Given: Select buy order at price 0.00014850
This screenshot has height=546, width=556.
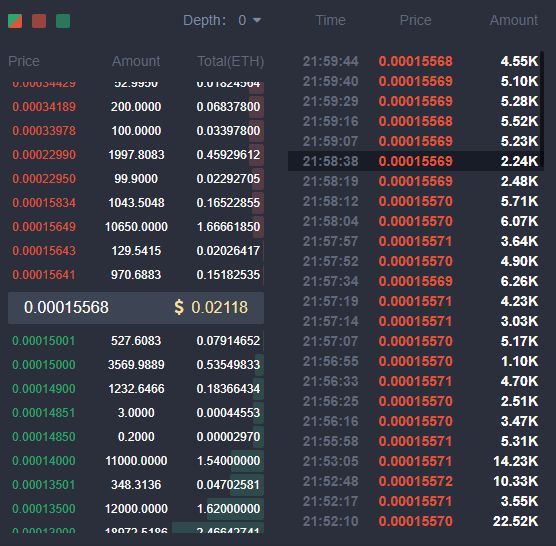Looking at the screenshot, I should [x=136, y=437].
